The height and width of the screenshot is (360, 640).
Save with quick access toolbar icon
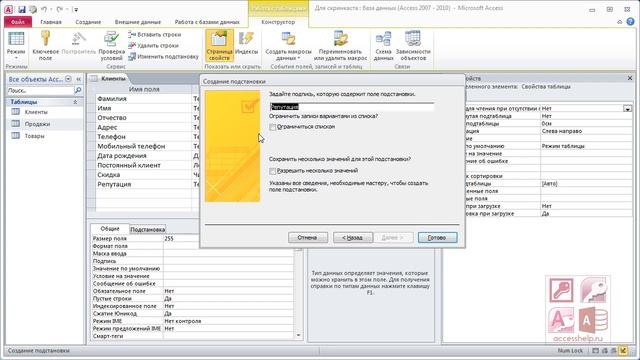click(x=22, y=9)
